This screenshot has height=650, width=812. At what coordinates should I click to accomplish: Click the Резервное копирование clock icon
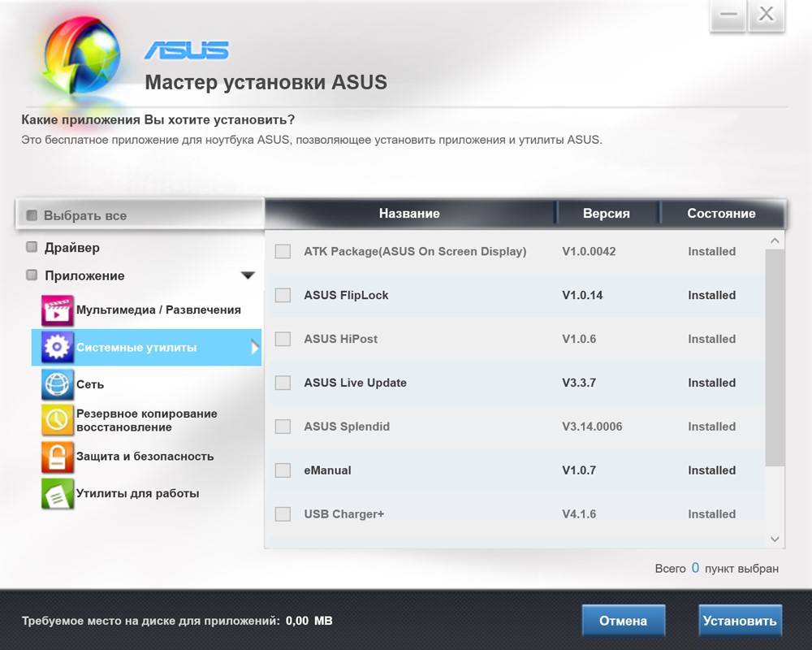57,419
